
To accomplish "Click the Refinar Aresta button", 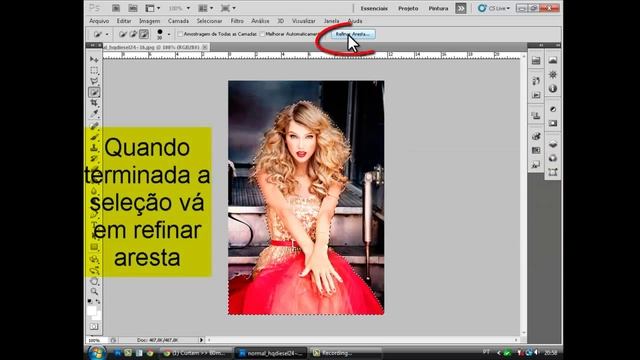I will [353, 34].
